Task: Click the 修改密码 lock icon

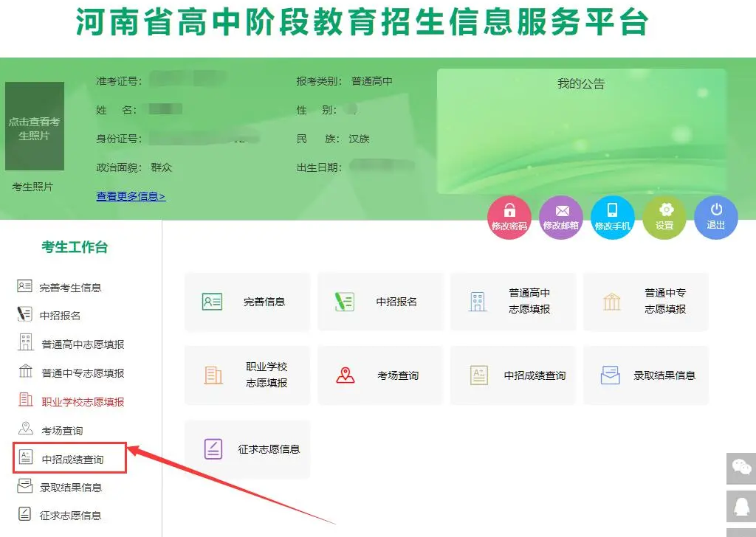Action: point(509,218)
